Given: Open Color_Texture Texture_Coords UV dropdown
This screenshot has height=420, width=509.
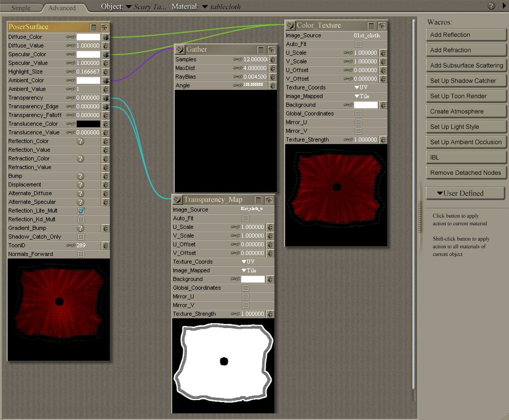Looking at the screenshot, I should click(361, 88).
